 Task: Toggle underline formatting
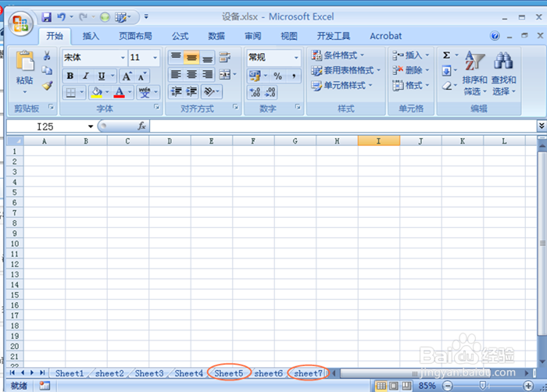click(x=102, y=76)
